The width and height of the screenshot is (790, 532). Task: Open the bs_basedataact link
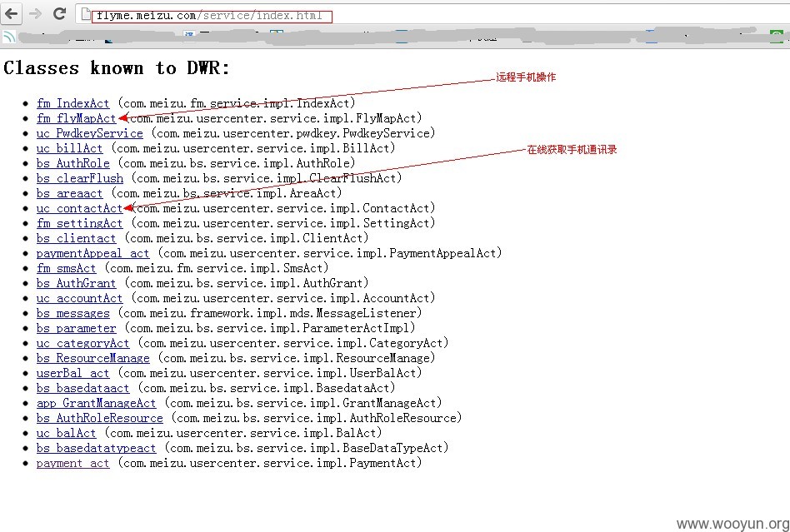click(x=82, y=388)
